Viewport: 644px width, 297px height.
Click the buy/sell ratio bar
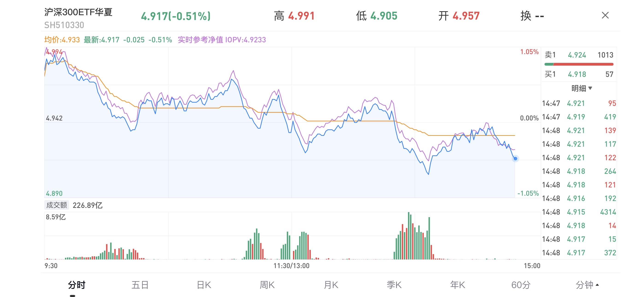579,64
